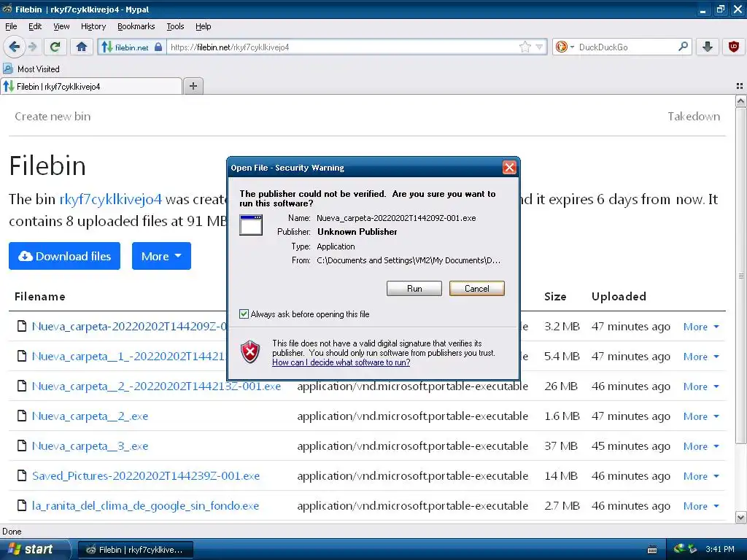747x560 pixels.
Task: Open the DuckDuckGo search engine selector
Action: click(565, 47)
